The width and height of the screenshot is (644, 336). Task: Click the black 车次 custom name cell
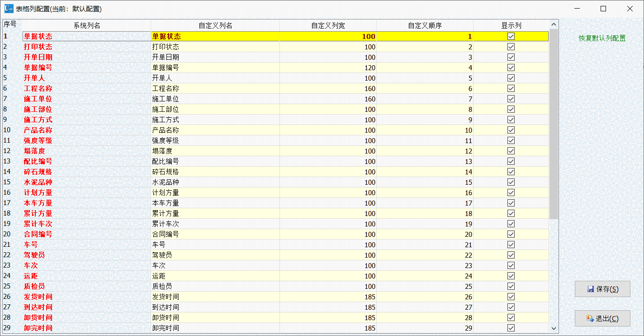click(x=215, y=265)
